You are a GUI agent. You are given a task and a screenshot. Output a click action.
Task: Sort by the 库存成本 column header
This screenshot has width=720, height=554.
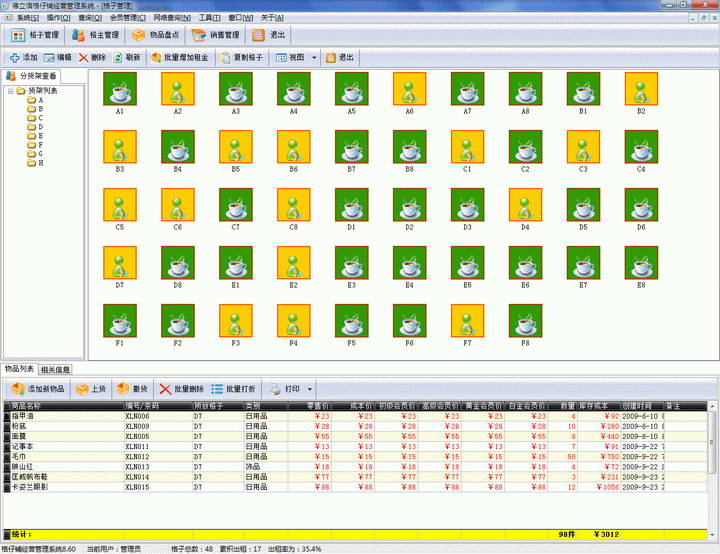tap(599, 406)
